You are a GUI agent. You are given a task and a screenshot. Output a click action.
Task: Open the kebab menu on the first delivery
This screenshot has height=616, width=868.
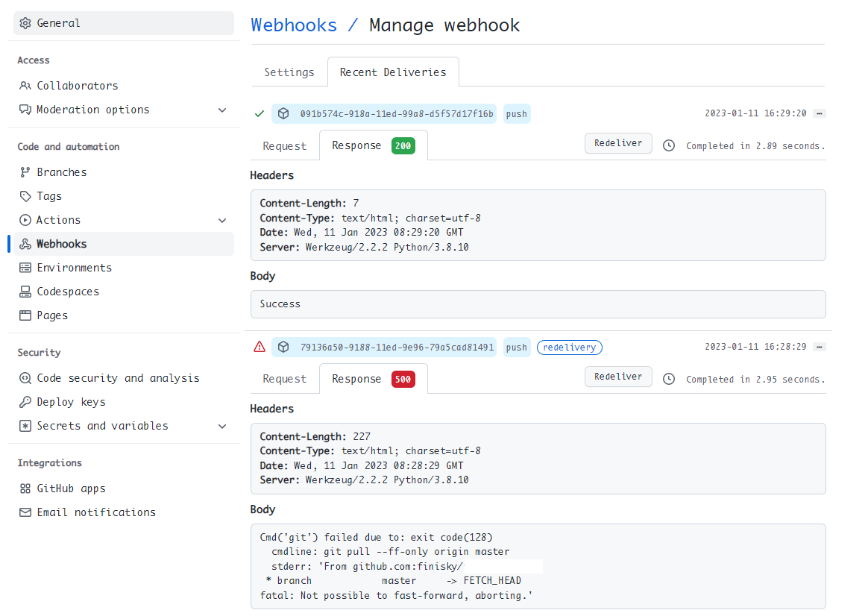[x=819, y=113]
